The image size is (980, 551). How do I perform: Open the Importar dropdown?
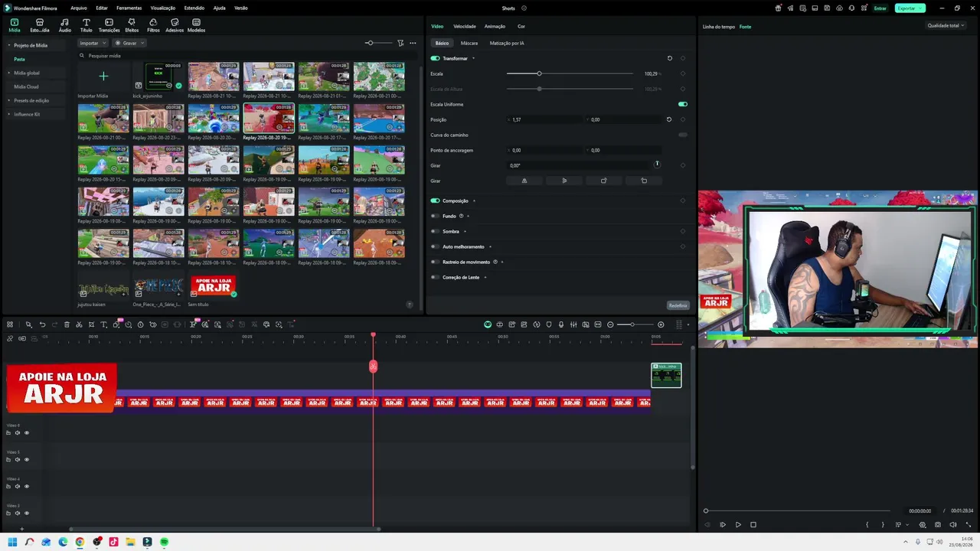tap(92, 43)
